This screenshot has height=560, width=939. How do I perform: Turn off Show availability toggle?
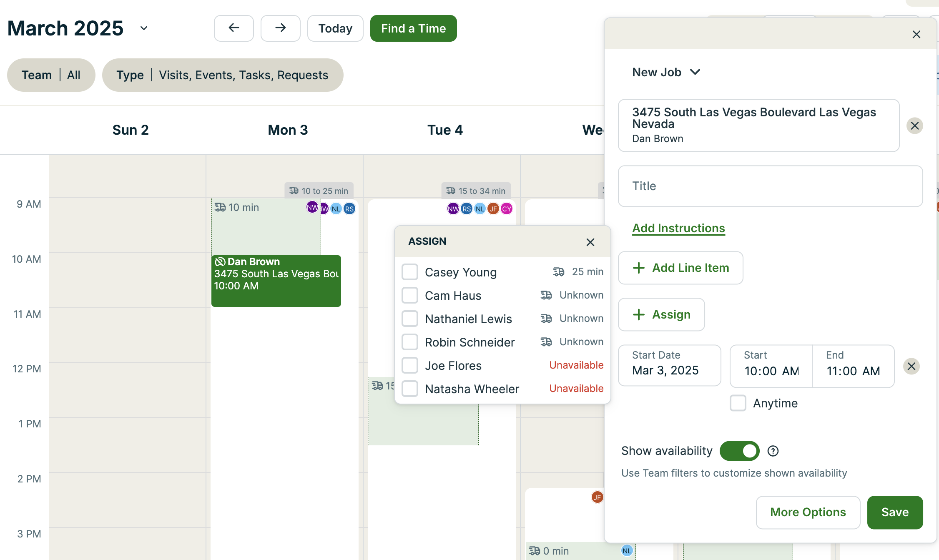[x=740, y=451]
